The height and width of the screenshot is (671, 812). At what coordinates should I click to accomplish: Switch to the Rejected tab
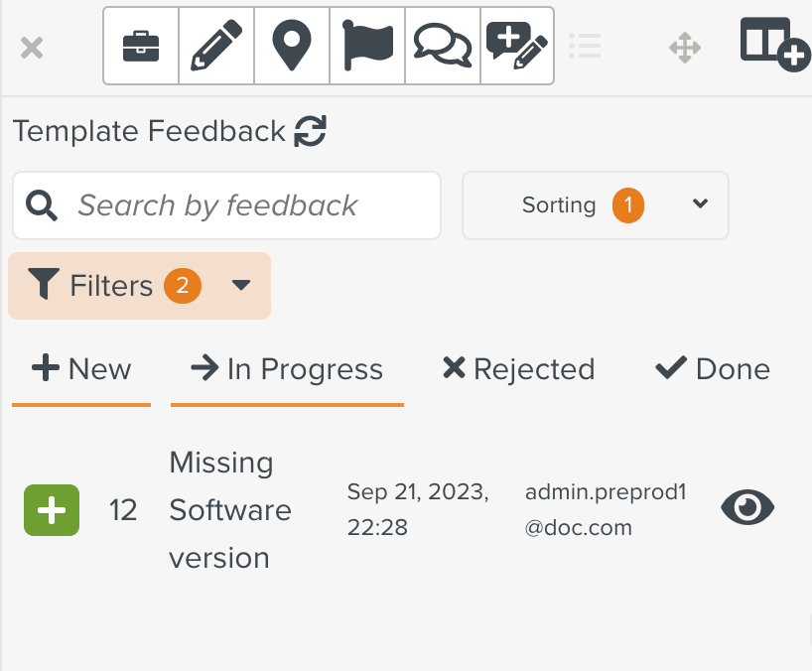pyautogui.click(x=517, y=368)
